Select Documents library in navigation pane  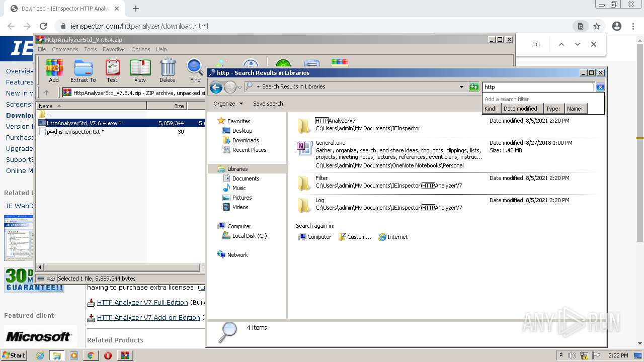click(246, 178)
